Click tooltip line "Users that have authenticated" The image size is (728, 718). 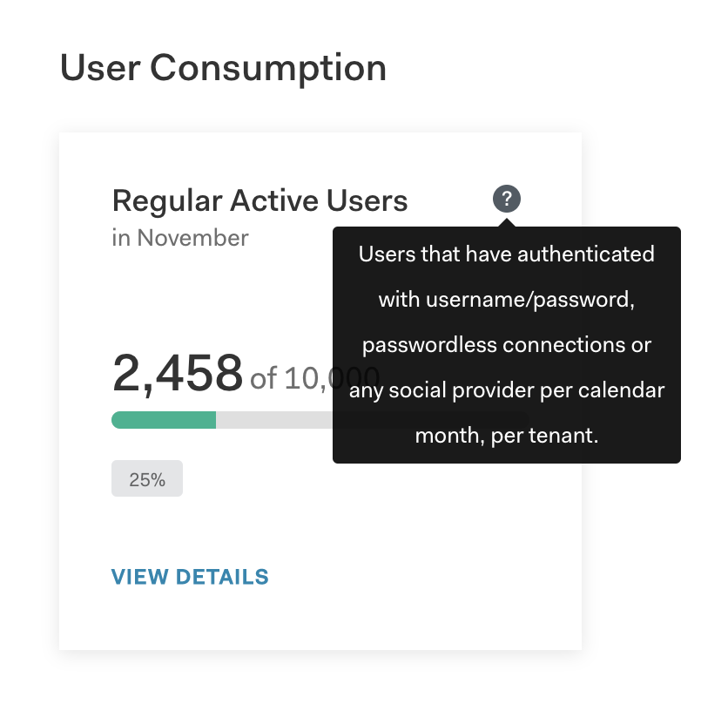506,254
